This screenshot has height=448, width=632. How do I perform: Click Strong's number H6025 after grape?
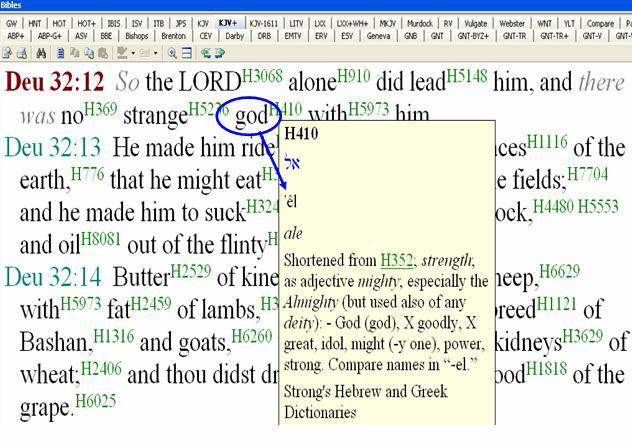(x=96, y=401)
